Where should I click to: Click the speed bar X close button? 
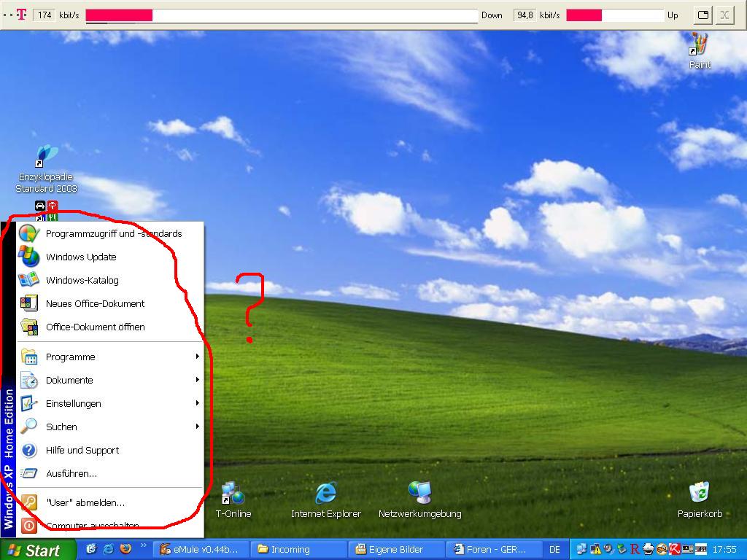pyautogui.click(x=724, y=15)
